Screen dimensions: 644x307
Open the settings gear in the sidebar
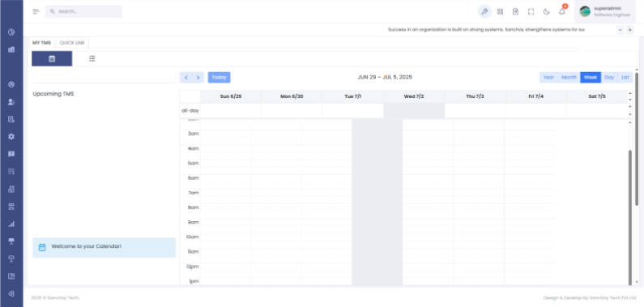11,137
